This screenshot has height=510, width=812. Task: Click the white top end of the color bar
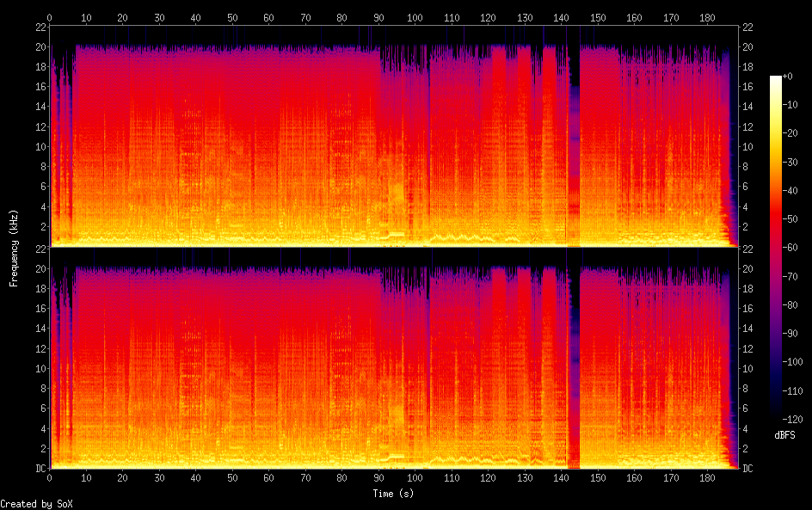(x=777, y=79)
